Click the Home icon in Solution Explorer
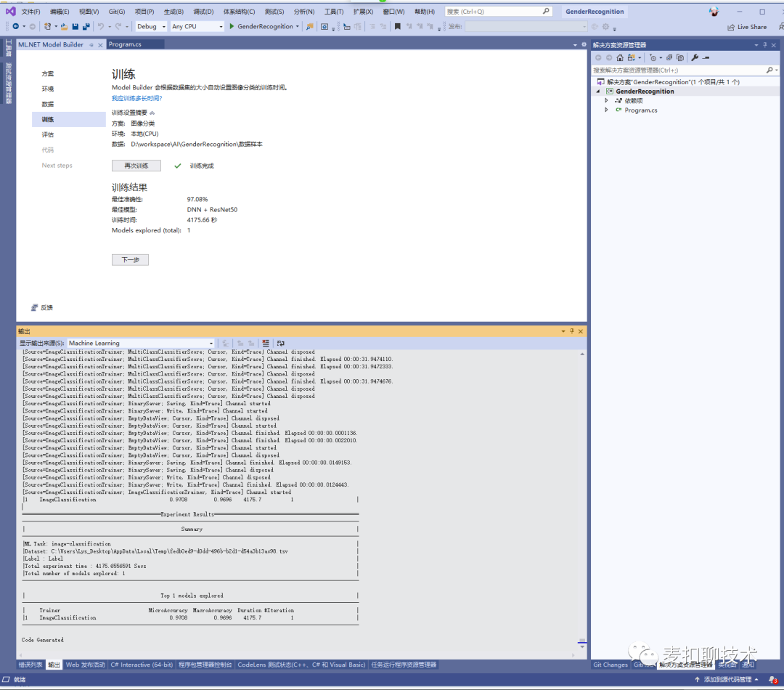 [620, 57]
